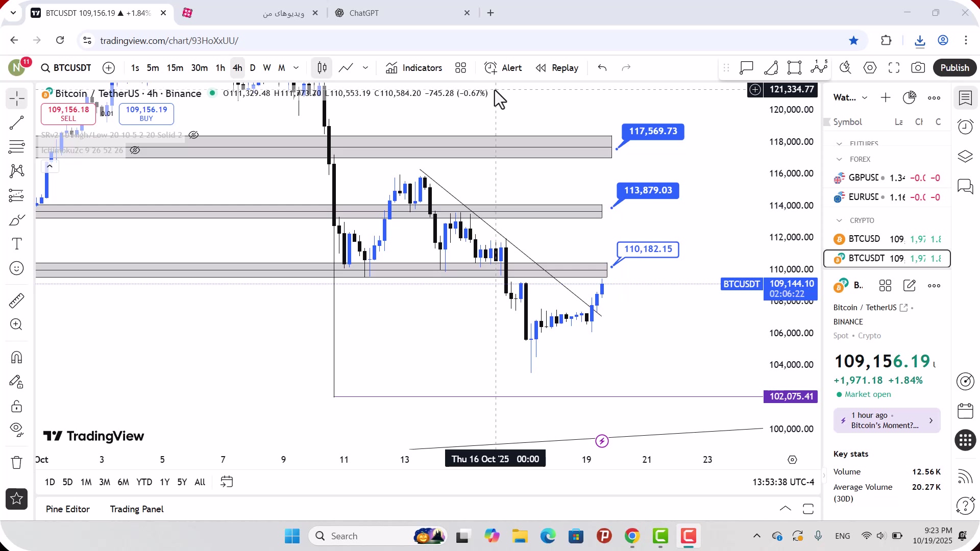
Task: Select the brush drawing tool
Action: 17,220
